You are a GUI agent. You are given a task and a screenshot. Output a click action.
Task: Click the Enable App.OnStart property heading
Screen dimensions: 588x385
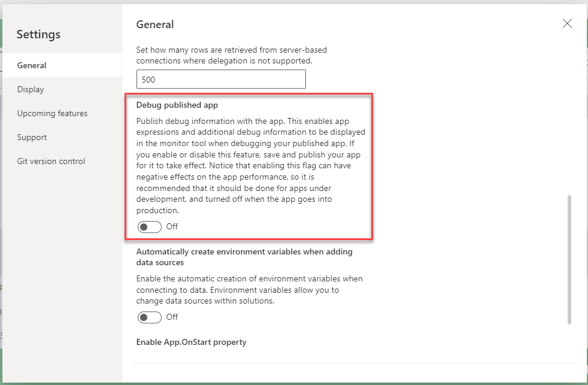click(x=191, y=342)
